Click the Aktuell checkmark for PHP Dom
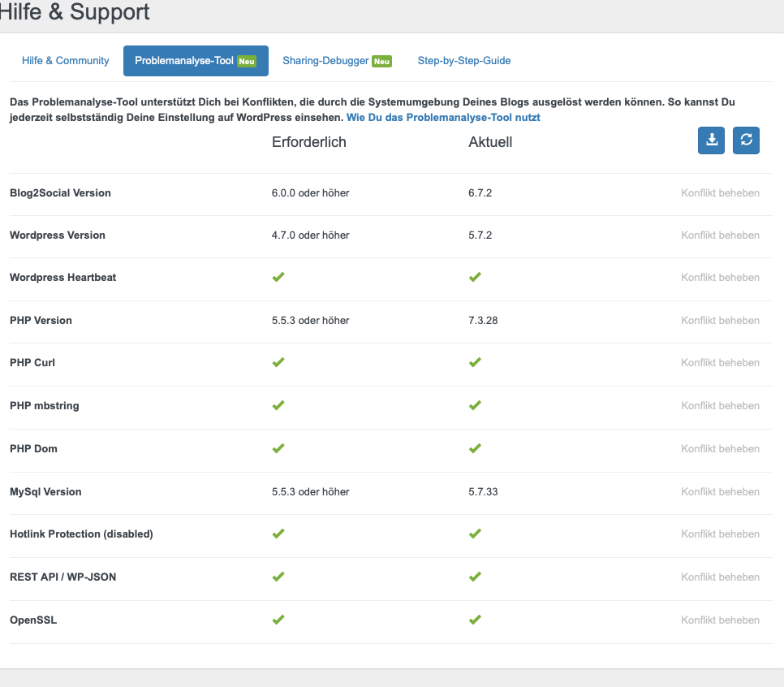Image resolution: width=784 pixels, height=687 pixels. pyautogui.click(x=475, y=448)
